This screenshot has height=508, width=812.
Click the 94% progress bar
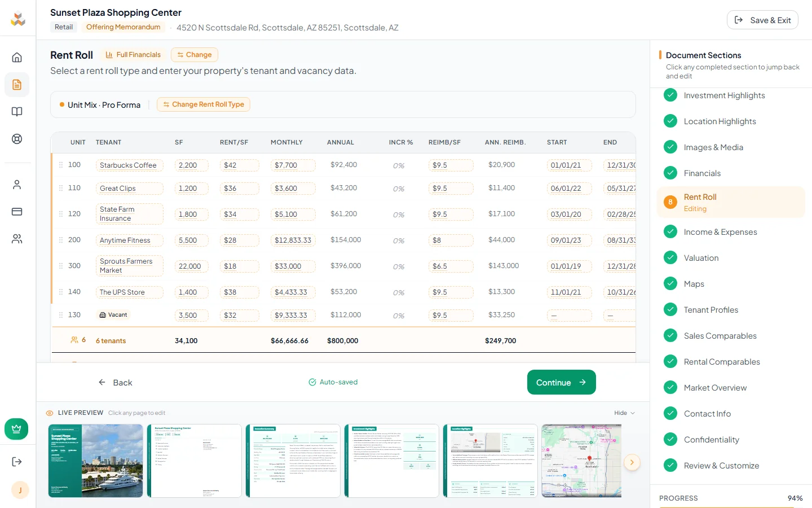pos(731,505)
